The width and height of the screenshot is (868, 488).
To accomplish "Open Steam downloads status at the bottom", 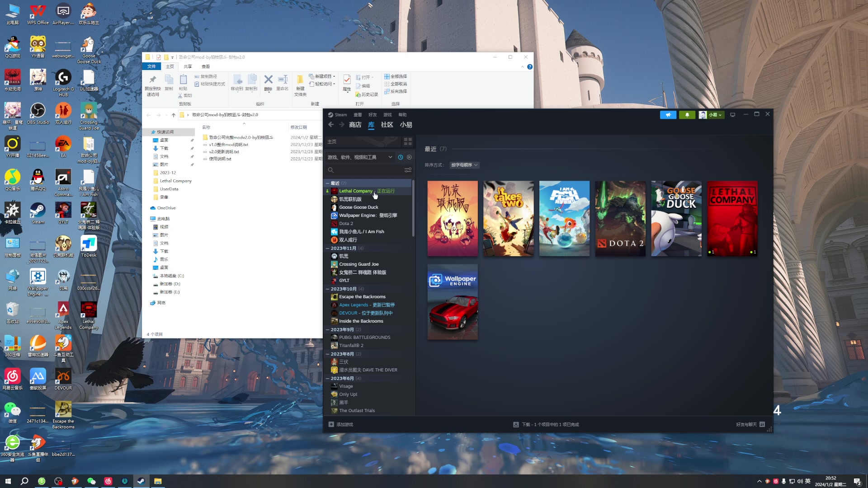I will click(546, 424).
